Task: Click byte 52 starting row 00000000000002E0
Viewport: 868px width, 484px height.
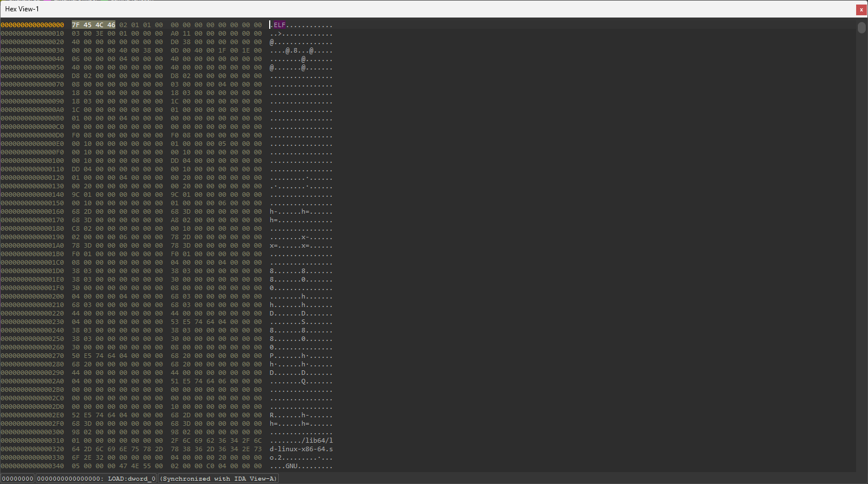Action: coord(76,415)
